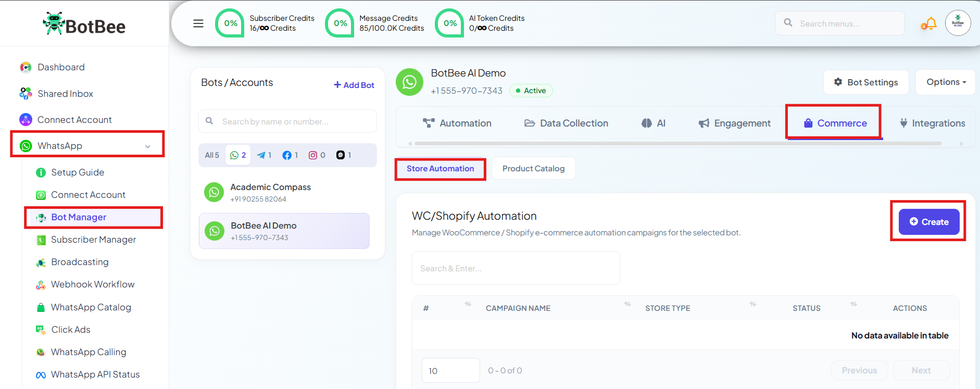This screenshot has width=980, height=389.
Task: Filter bots by Instagram channel
Action: (x=317, y=155)
